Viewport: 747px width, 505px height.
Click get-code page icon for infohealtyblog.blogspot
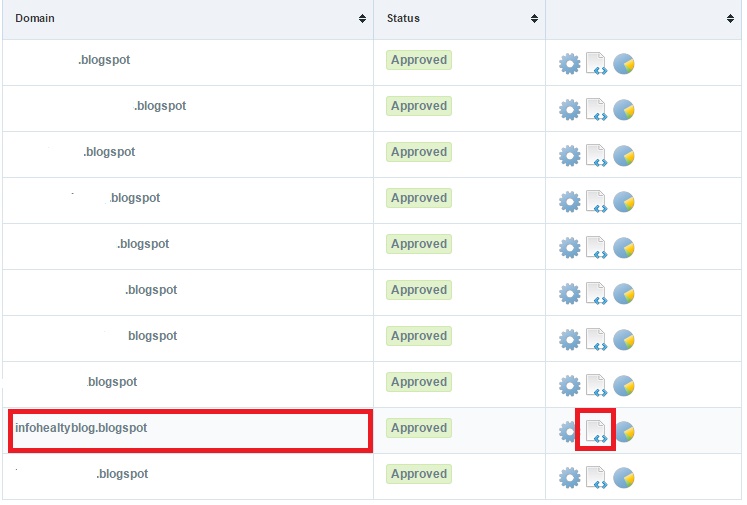pyautogui.click(x=596, y=431)
